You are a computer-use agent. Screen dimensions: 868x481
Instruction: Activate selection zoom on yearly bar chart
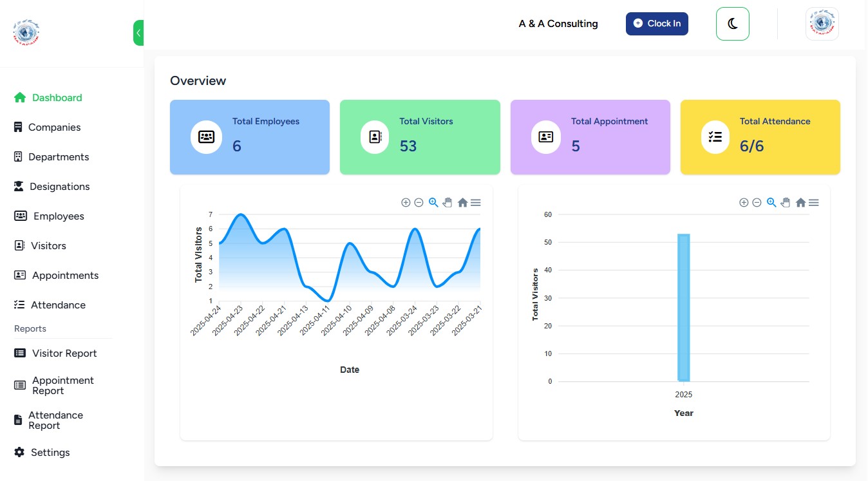coord(771,203)
